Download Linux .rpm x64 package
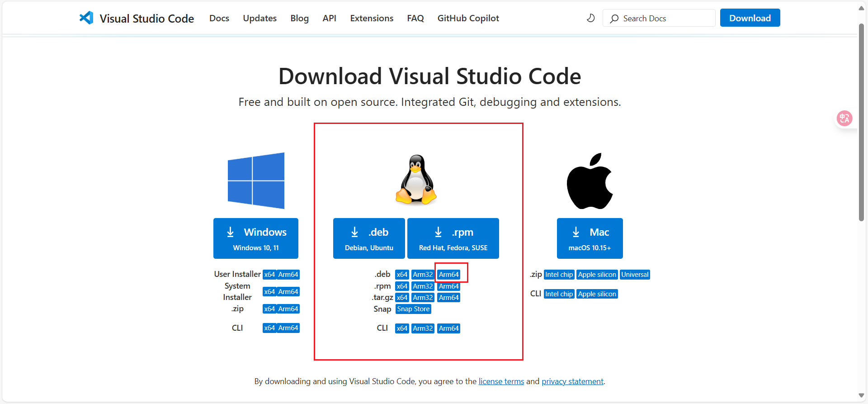868x404 pixels. [x=402, y=286]
